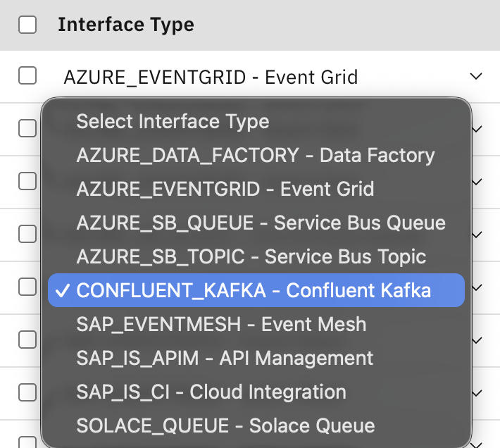Screen dimensions: 500x448
Task: Choose AZURE_DATA_FACTORY - Data Factory option
Action: [256, 155]
